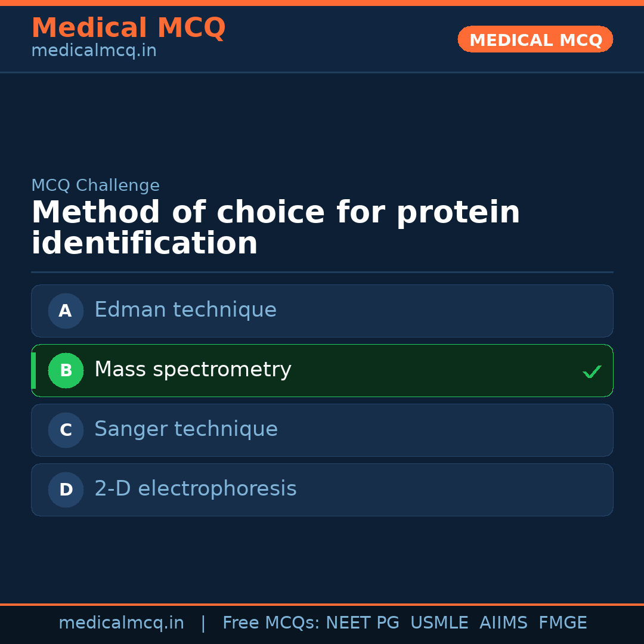The width and height of the screenshot is (644, 644).
Task: Click the orange divider line above the footer
Action: pos(322,603)
